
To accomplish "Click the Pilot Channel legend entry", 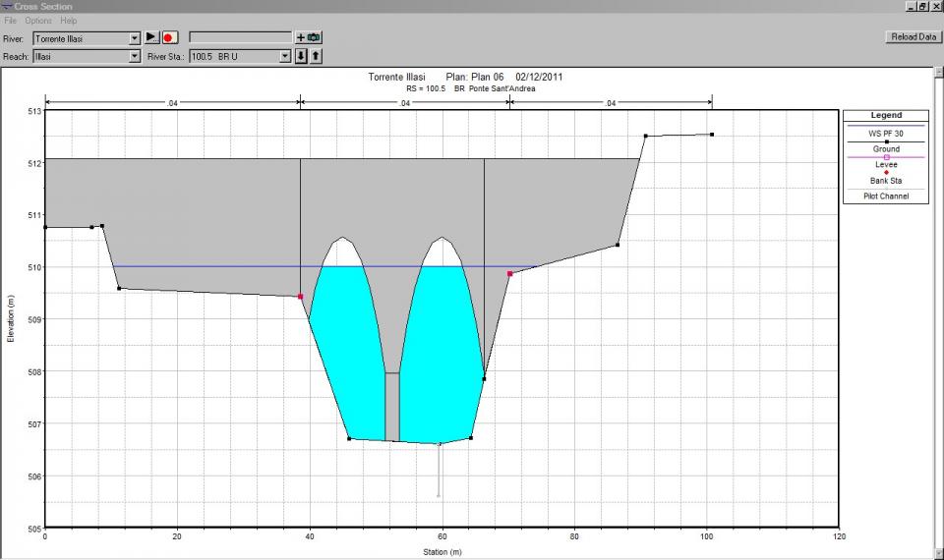I will [886, 196].
